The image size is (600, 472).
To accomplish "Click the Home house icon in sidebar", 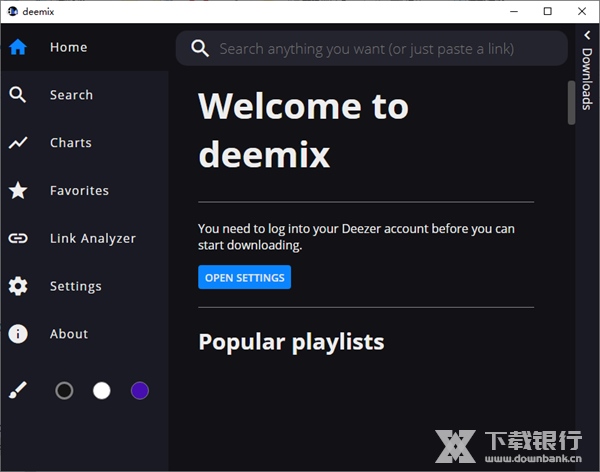I will coord(18,47).
